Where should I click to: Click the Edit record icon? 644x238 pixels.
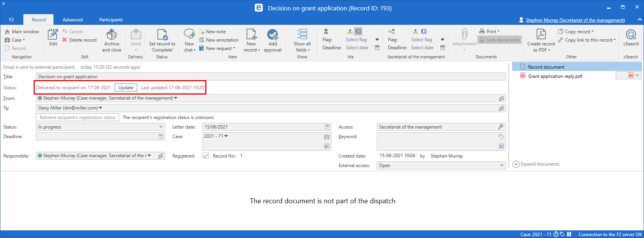53,35
